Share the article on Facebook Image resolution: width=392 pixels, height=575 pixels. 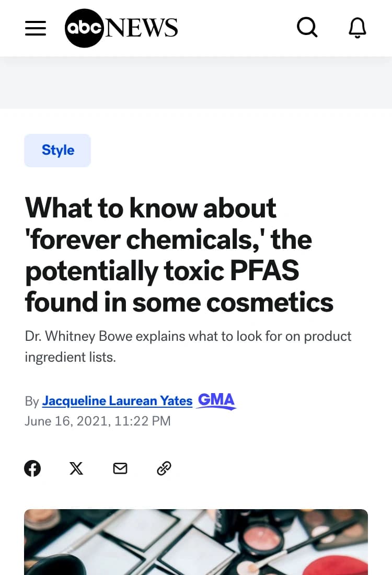click(32, 468)
